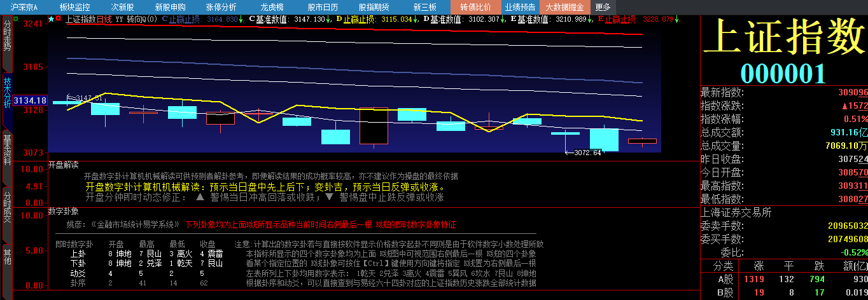Click the 3134.18 price marker on axis
Viewport: 868px width, 300px height.
pos(30,100)
